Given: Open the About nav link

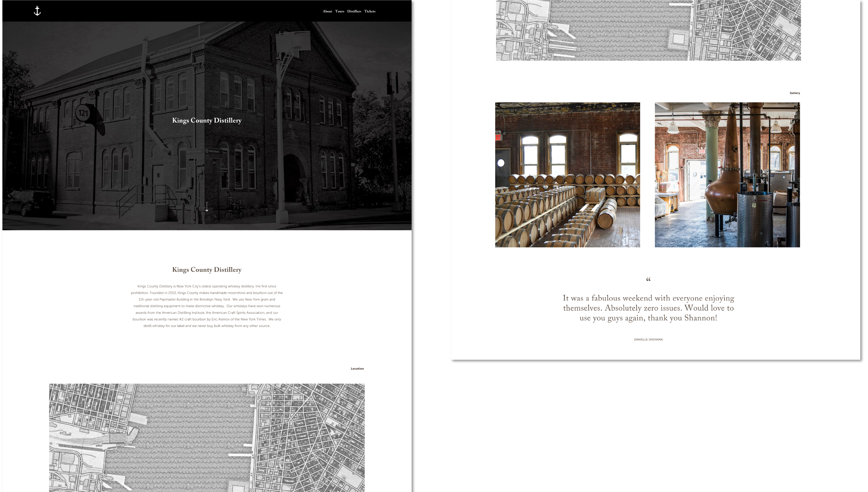Looking at the screenshot, I should click(x=327, y=11).
